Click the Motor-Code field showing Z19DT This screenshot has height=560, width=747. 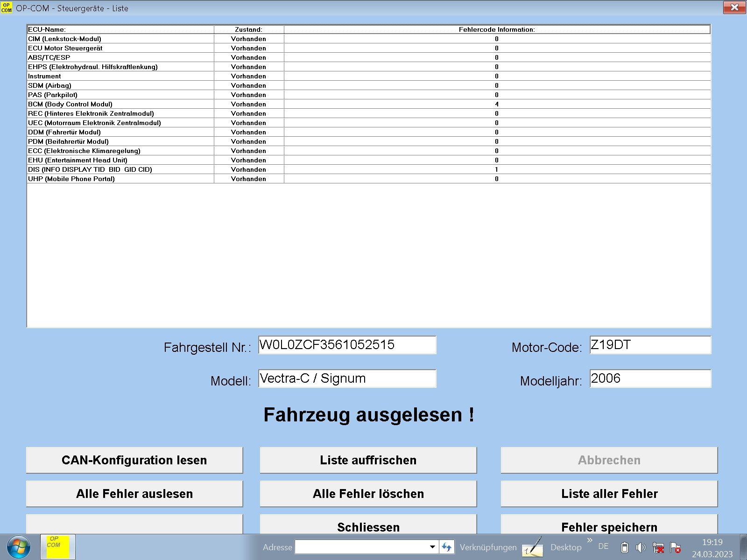650,345
